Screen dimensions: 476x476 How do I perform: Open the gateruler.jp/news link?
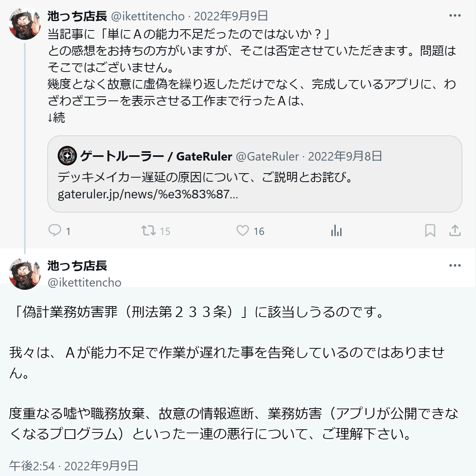coord(148,194)
